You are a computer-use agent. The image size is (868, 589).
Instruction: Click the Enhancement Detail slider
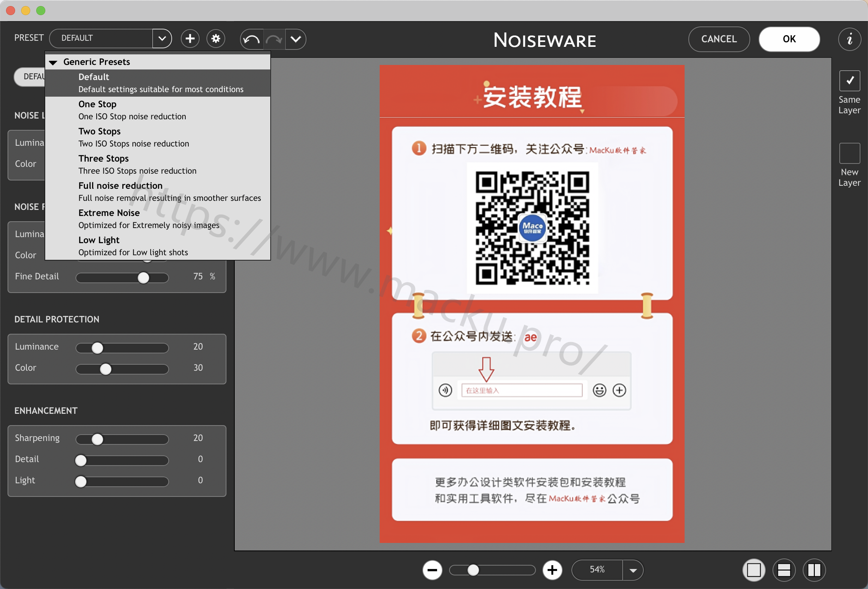point(122,461)
